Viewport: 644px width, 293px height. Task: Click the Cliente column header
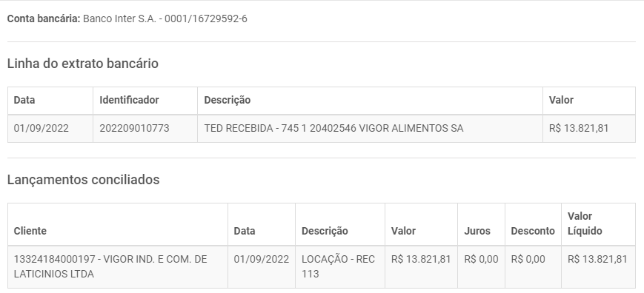coord(30,231)
